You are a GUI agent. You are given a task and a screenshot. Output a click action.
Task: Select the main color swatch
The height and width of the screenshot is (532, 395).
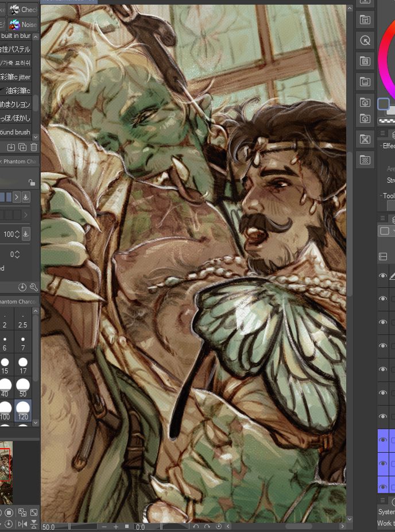384,104
